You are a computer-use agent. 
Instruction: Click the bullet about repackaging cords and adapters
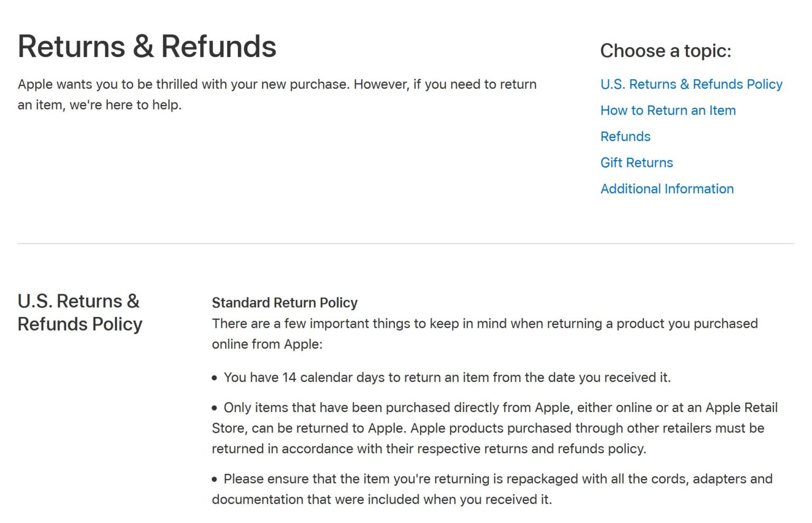pos(492,489)
